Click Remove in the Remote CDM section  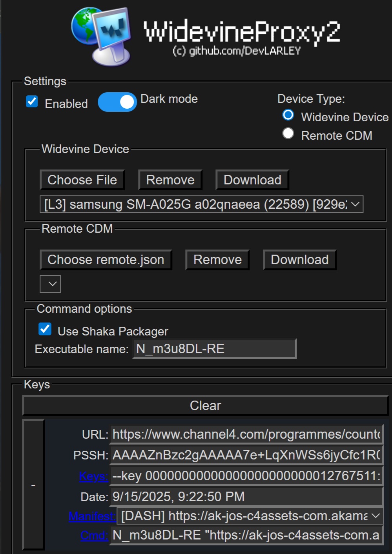point(217,260)
